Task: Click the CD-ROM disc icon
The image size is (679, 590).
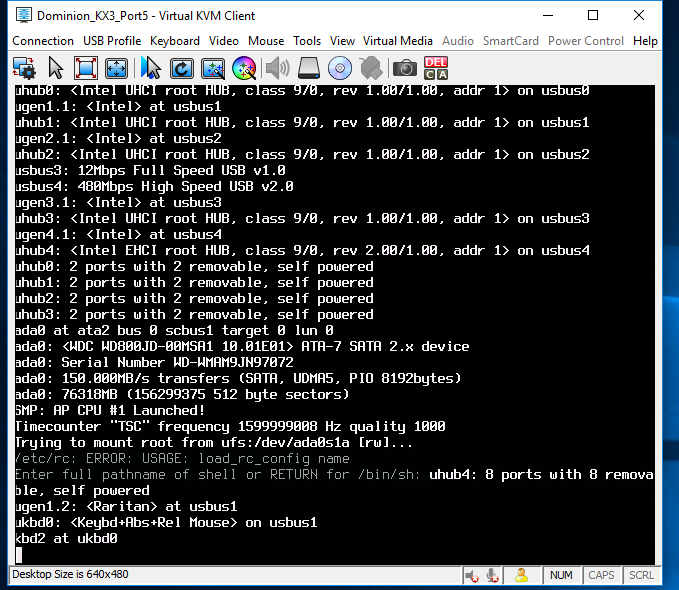Action: coord(340,68)
